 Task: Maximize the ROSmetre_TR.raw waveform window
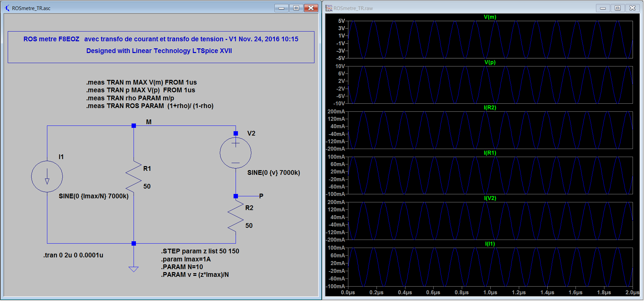617,8
